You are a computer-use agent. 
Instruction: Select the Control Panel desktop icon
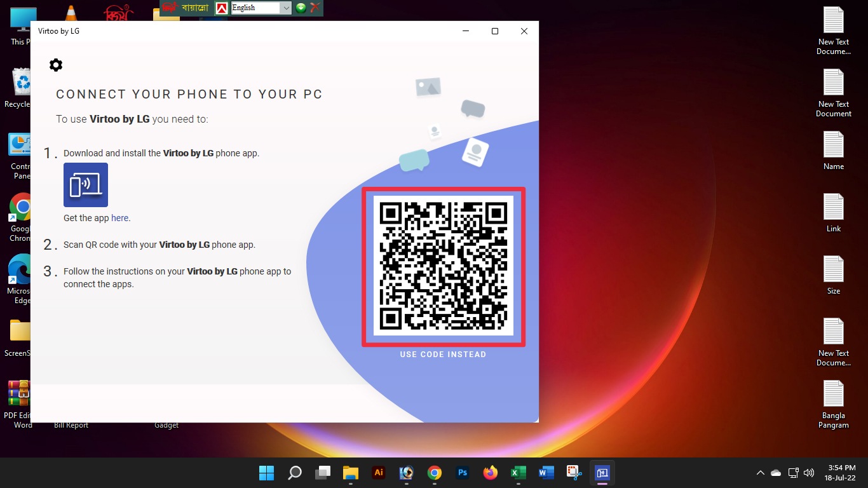(x=20, y=156)
